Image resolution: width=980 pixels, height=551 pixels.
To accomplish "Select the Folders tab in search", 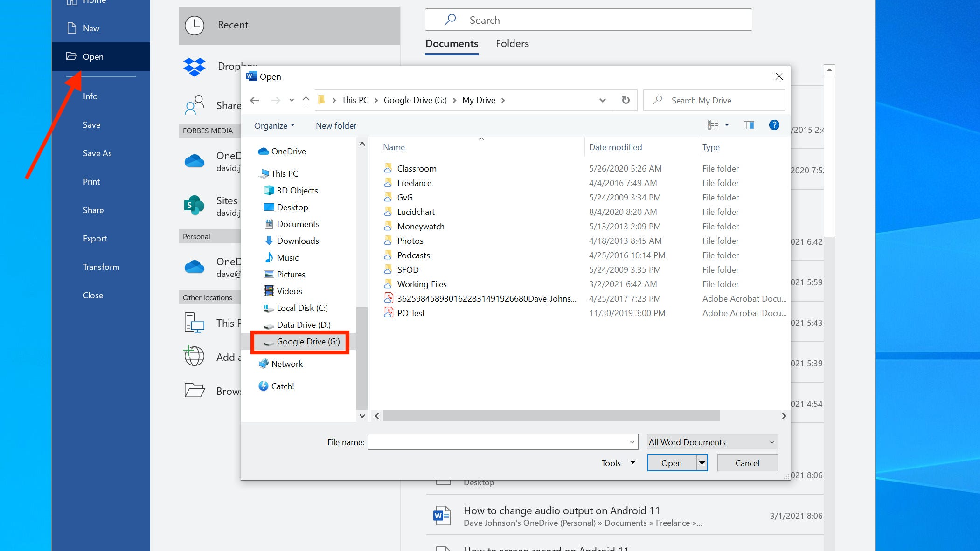I will pyautogui.click(x=512, y=43).
